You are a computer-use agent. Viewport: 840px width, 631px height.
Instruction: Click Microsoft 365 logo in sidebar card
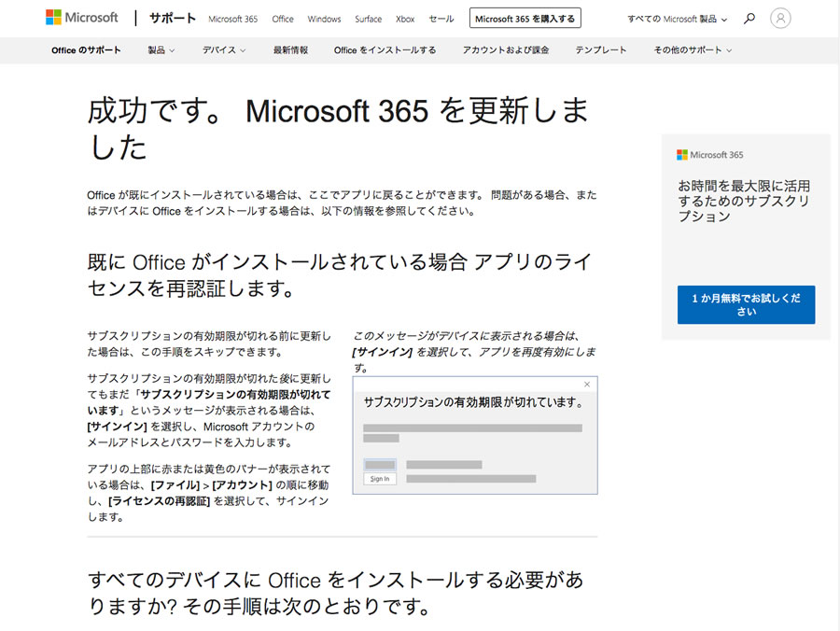pos(710,155)
